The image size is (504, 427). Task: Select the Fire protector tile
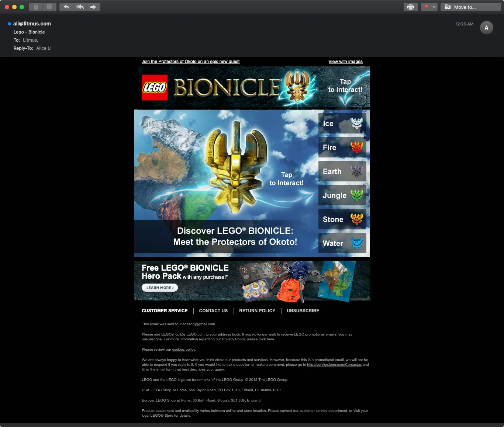click(342, 147)
